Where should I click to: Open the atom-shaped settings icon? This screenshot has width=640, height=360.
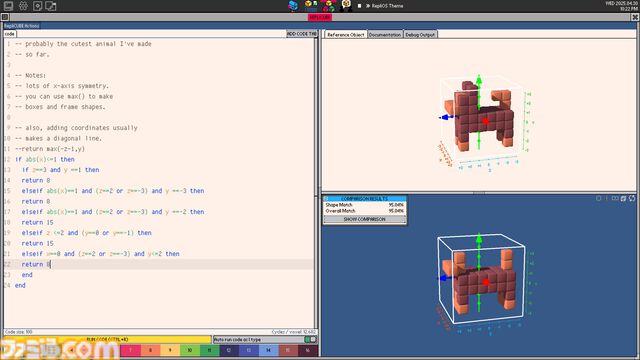(x=23, y=6)
